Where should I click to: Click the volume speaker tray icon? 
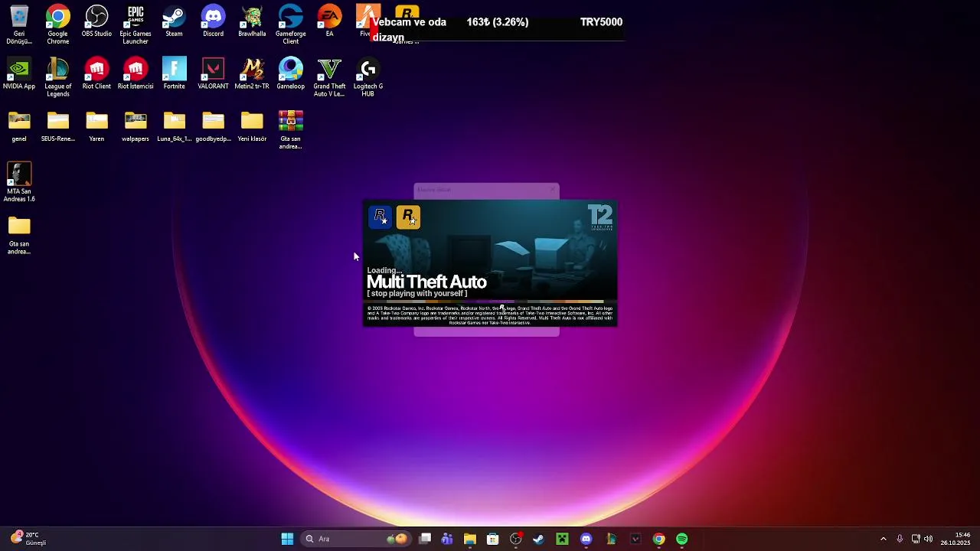[x=929, y=539]
